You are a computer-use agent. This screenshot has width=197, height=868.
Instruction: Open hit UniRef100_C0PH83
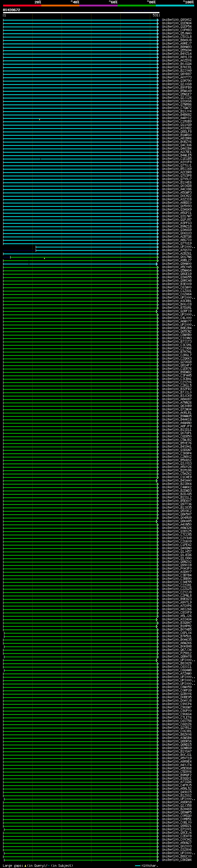click(x=177, y=30)
